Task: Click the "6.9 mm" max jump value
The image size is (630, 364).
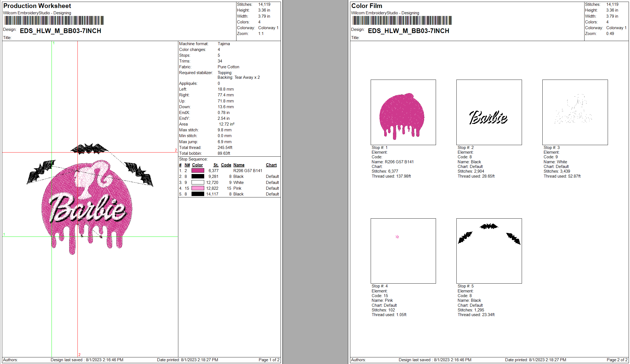Action: 225,142
